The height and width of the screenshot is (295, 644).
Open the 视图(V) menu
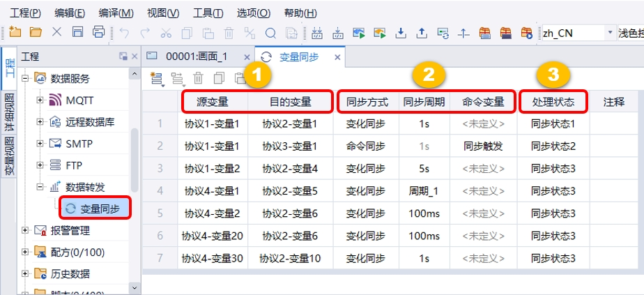[163, 13]
